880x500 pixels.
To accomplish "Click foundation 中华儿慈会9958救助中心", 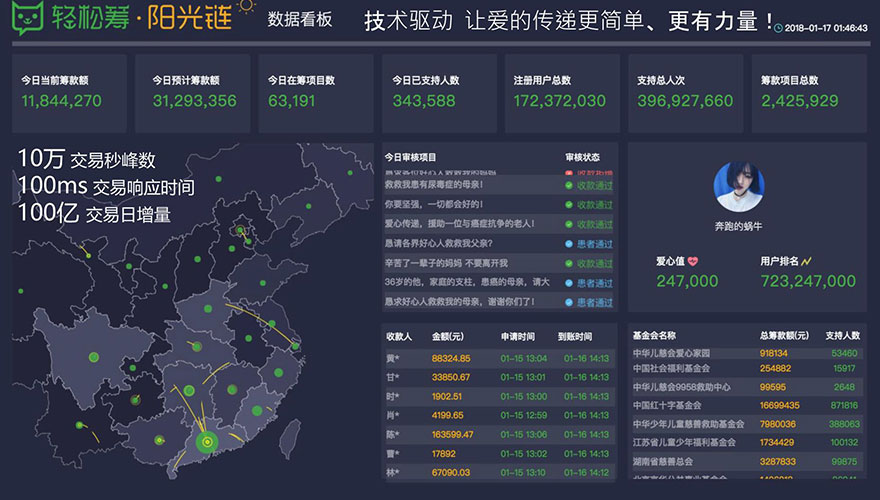I will click(x=682, y=387).
